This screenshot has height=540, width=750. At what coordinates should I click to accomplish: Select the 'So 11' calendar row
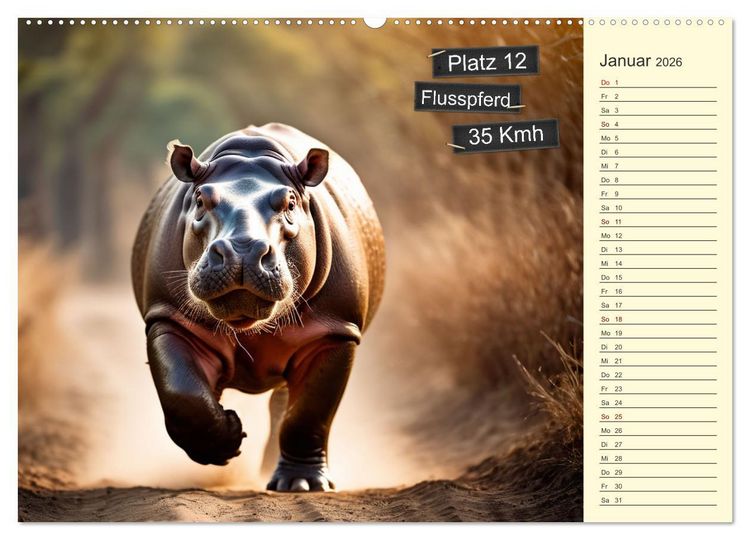pyautogui.click(x=658, y=221)
